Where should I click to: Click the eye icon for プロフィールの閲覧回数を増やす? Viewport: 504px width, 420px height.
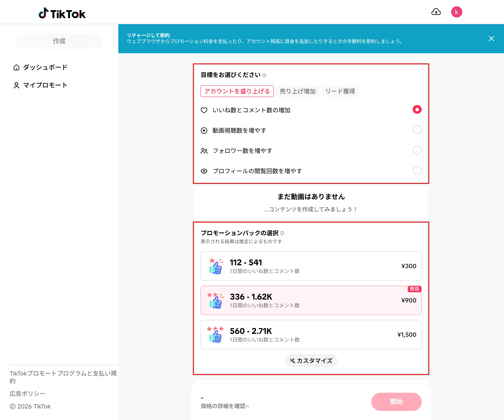204,171
